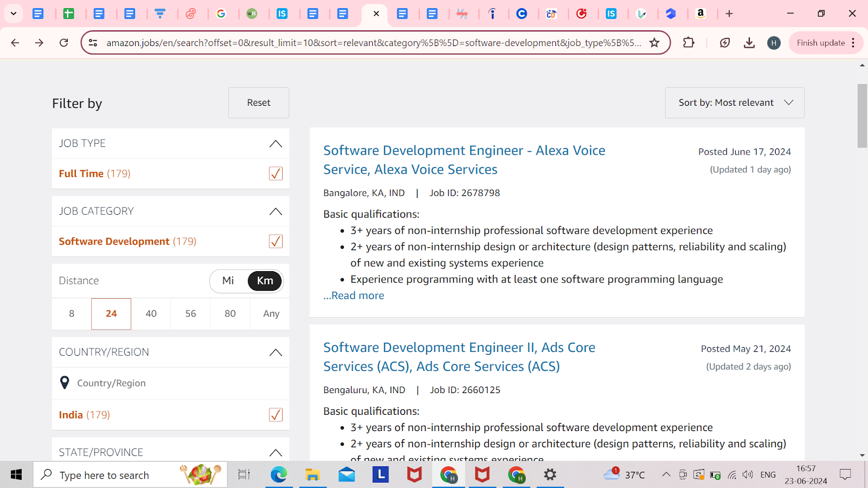The width and height of the screenshot is (868, 488).
Task: Open the notification center icon
Action: [x=845, y=475]
